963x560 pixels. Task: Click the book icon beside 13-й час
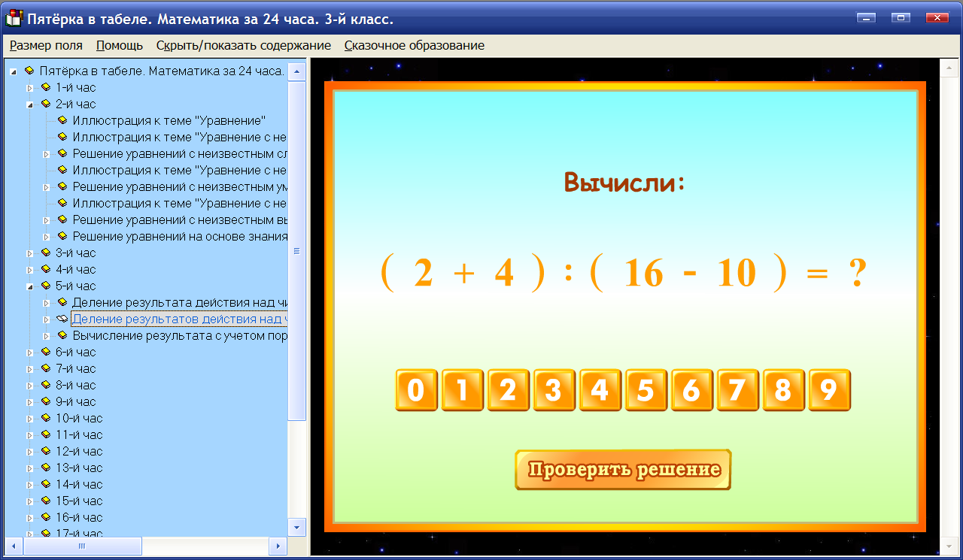tap(46, 468)
